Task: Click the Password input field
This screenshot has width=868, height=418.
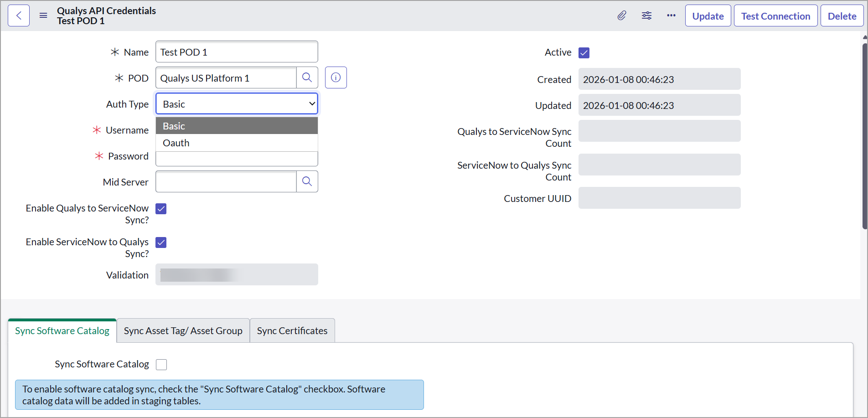Action: [x=237, y=159]
